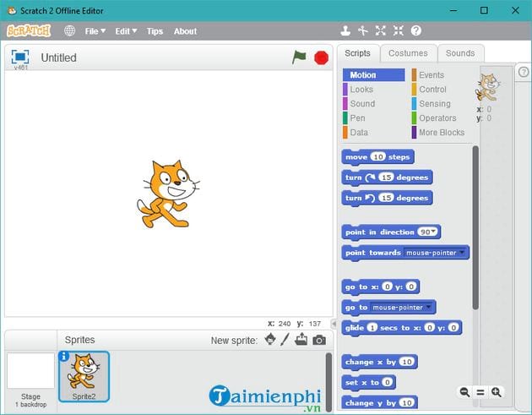Click the Scratch logo
The width and height of the screenshot is (532, 415).
pyautogui.click(x=29, y=31)
